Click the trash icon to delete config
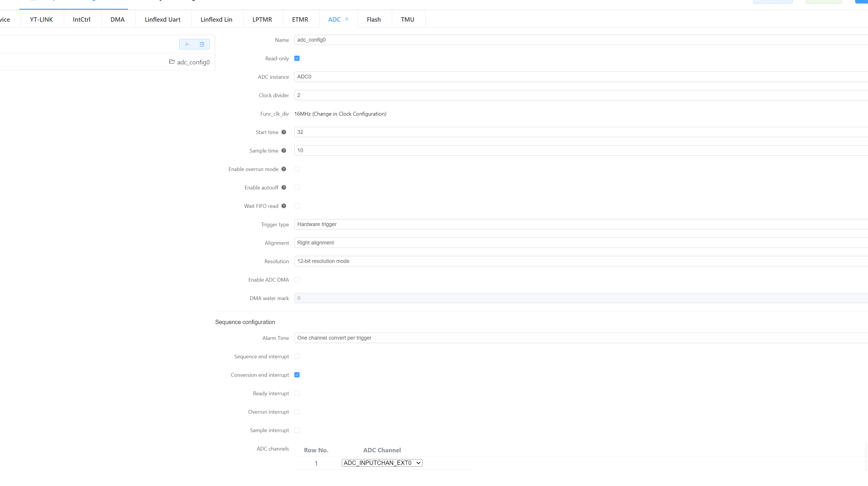 click(x=202, y=44)
